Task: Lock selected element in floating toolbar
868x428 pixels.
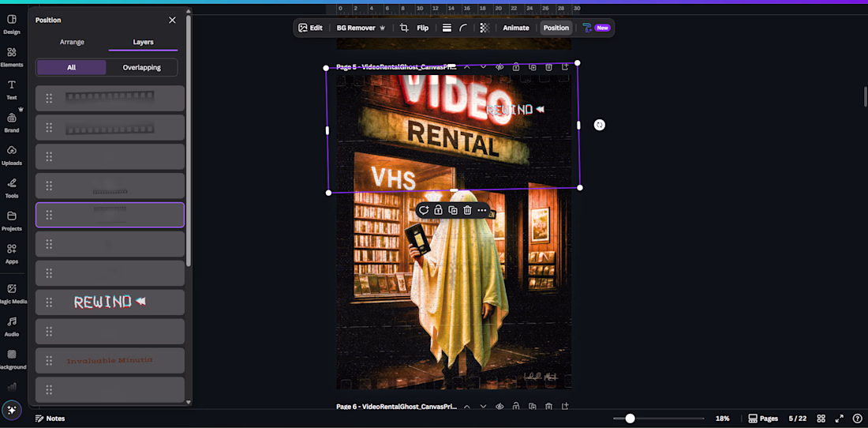Action: point(438,210)
